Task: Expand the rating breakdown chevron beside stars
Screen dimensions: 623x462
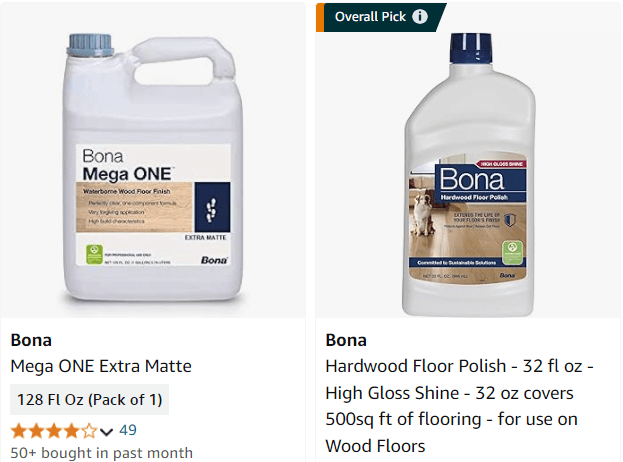Action: pos(106,432)
